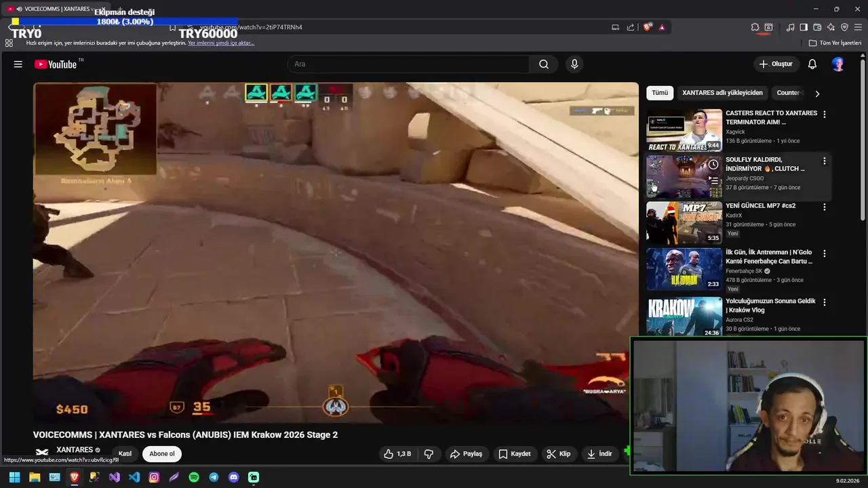The height and width of the screenshot is (488, 868).
Task: Open the bookmarks bar apps grid icon
Action: click(x=9, y=43)
